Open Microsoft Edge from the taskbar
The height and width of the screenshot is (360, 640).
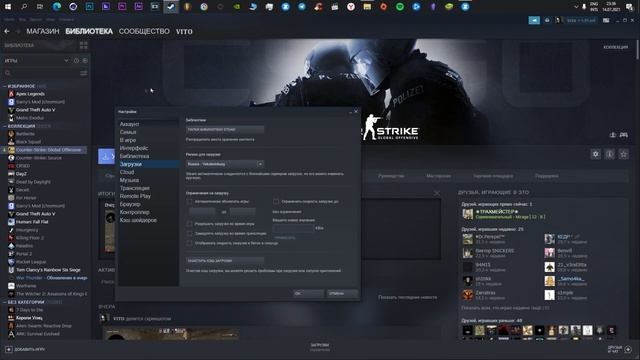tap(57, 7)
